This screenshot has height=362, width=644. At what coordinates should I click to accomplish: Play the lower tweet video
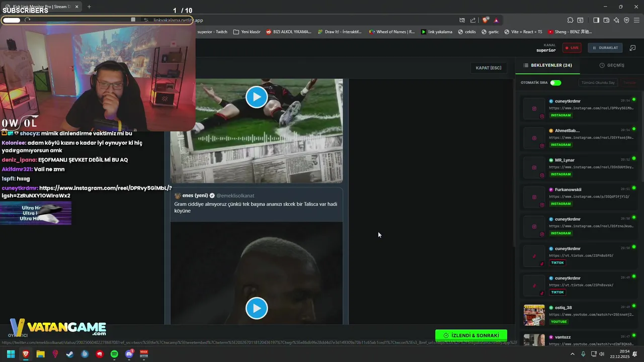[x=257, y=308]
